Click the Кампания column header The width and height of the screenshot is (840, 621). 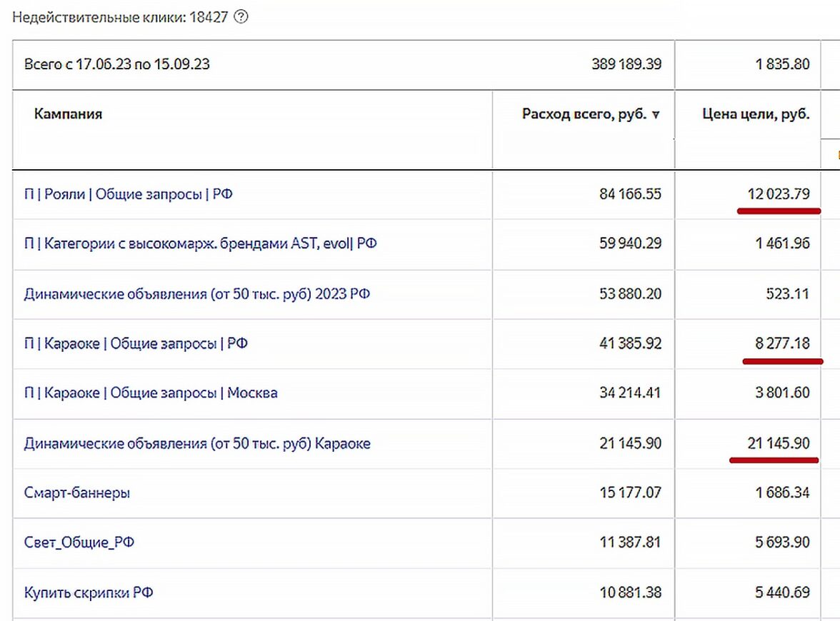[x=68, y=114]
